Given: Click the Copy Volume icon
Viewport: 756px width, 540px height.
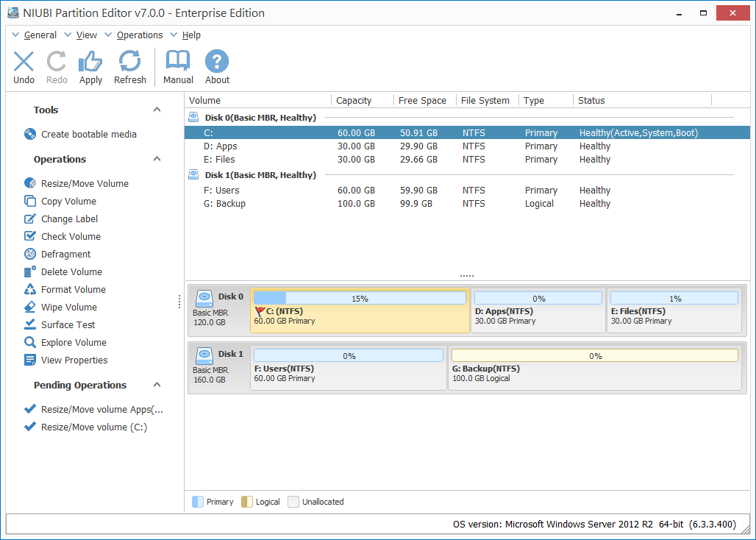Looking at the screenshot, I should click(30, 201).
